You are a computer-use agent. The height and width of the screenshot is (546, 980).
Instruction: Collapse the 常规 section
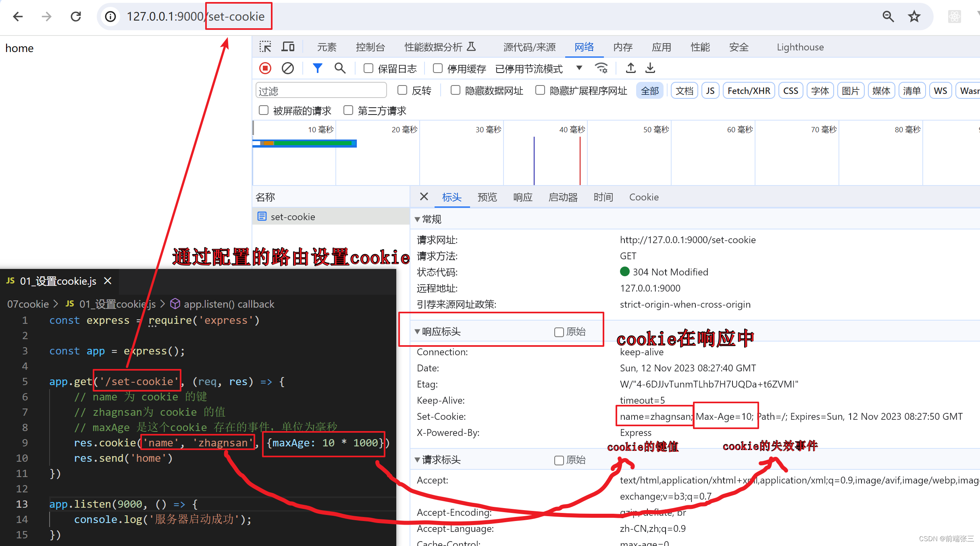pyautogui.click(x=417, y=219)
